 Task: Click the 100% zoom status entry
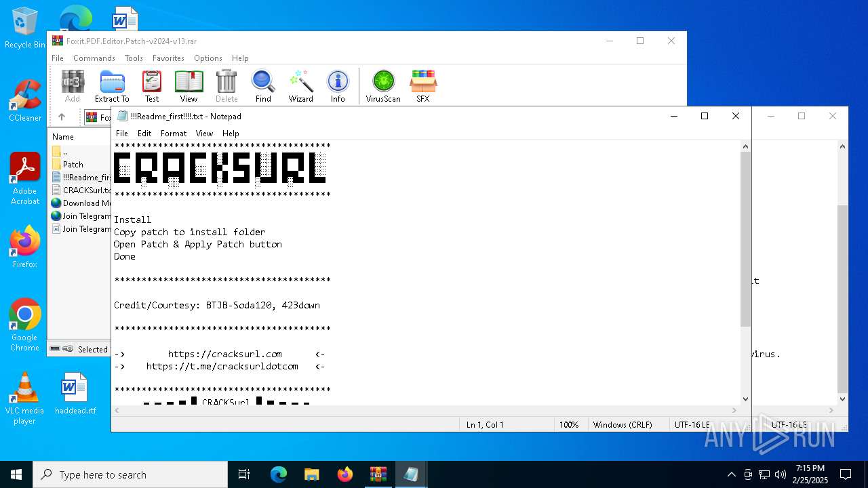click(x=569, y=425)
